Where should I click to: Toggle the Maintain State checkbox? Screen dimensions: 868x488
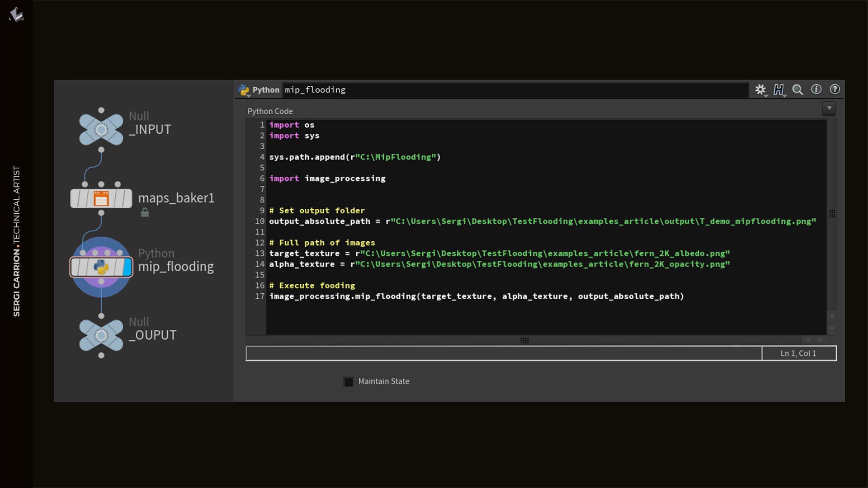349,382
